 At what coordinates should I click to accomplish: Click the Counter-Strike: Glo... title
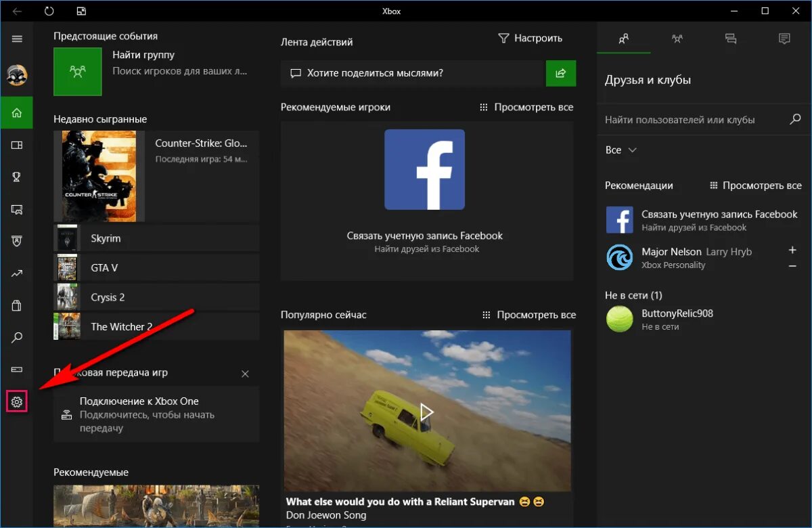[202, 143]
